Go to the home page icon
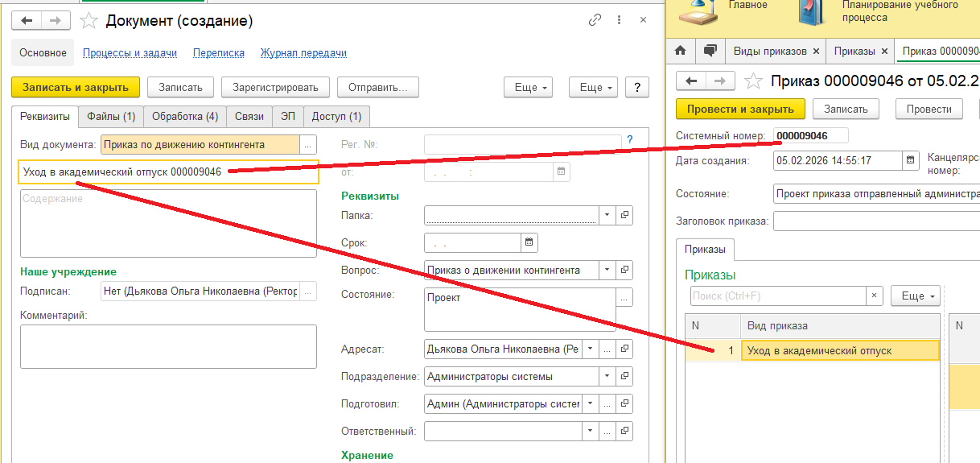This screenshot has width=980, height=463. click(x=681, y=51)
